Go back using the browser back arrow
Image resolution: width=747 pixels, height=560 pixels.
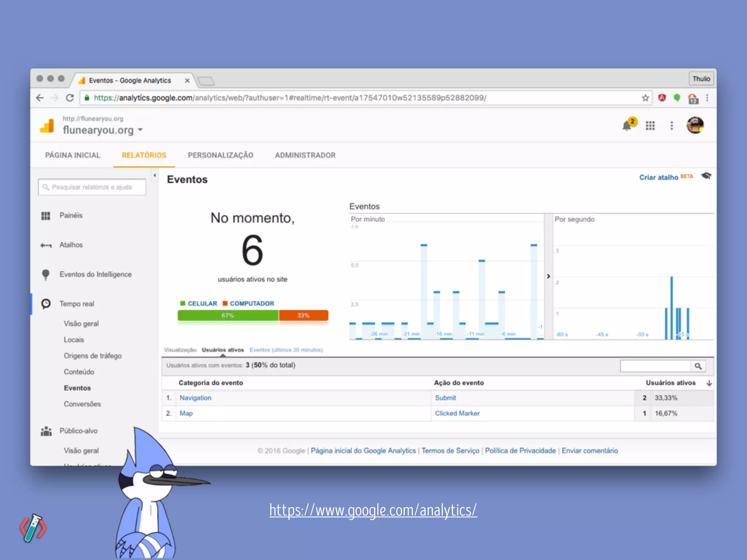[x=40, y=98]
